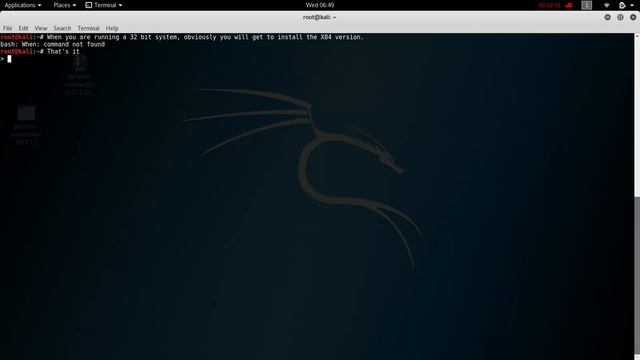Image resolution: width=640 pixels, height=360 pixels.
Task: Click the "That's it" command text
Action: point(63,51)
